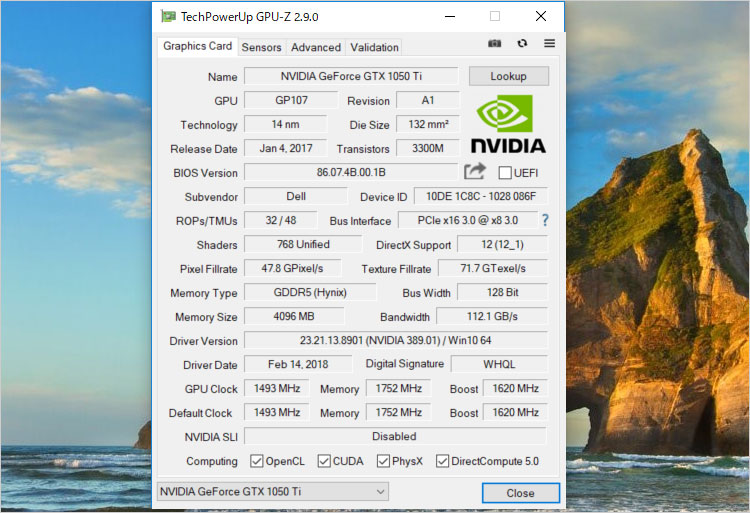The image size is (750, 513).
Task: Open the GPU selection dropdown
Action: tap(273, 491)
